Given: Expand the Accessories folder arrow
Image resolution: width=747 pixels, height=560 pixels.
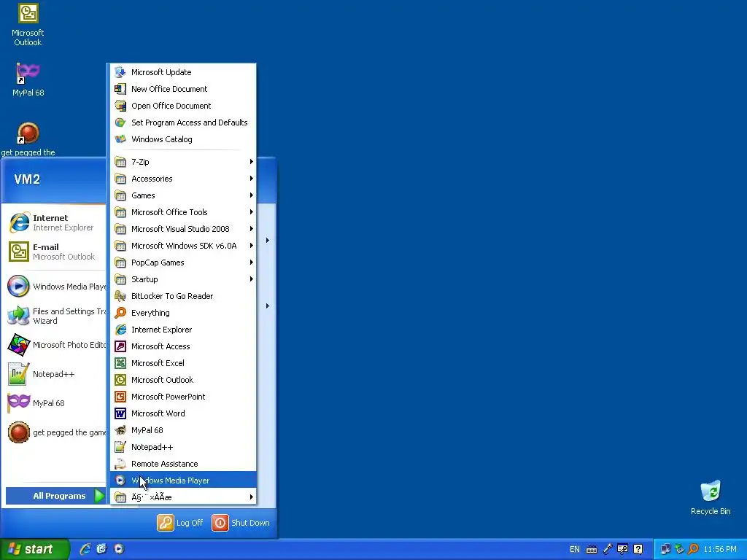Looking at the screenshot, I should [251, 179].
